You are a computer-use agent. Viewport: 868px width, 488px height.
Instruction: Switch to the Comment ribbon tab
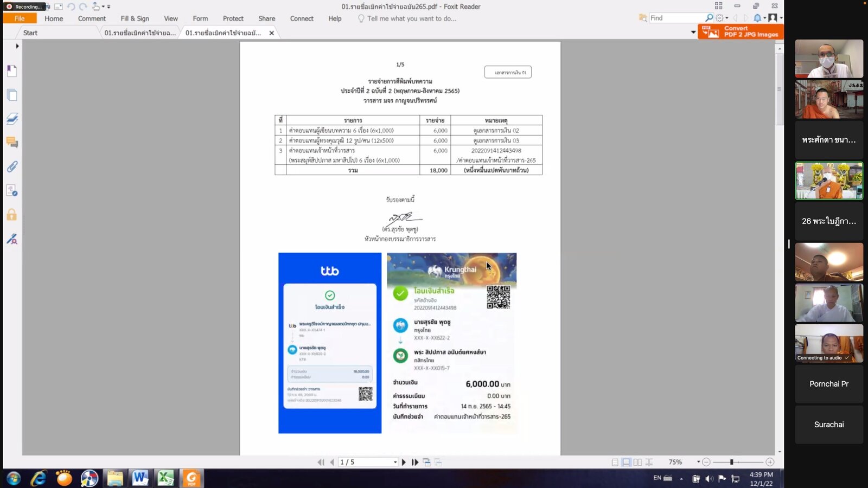coord(92,18)
